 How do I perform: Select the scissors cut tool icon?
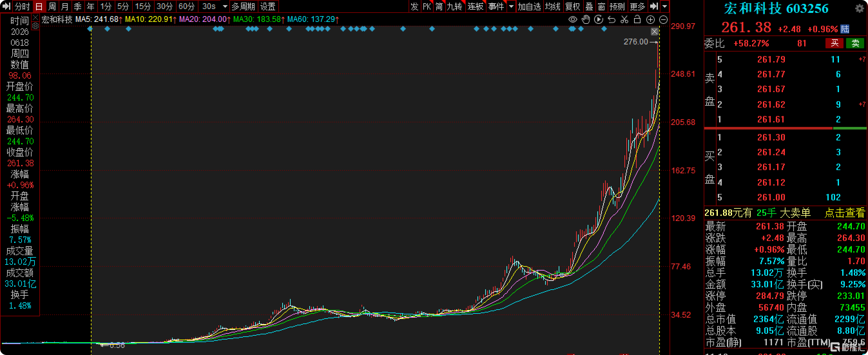[624, 20]
